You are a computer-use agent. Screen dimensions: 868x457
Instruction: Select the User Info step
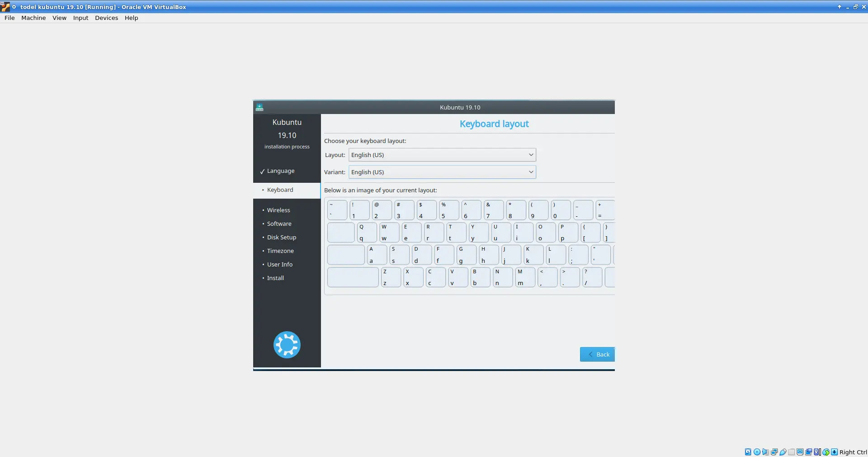click(279, 265)
